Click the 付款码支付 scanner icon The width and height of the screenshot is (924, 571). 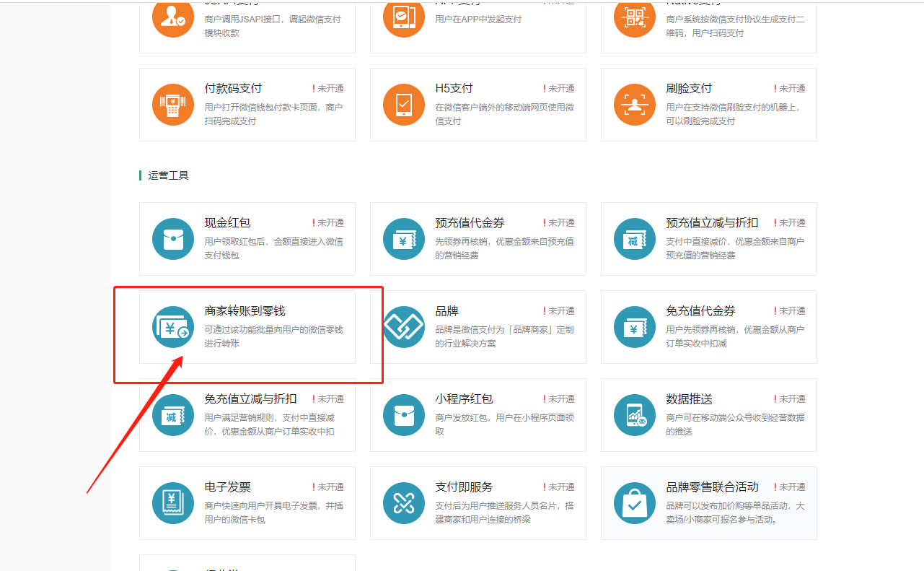tap(173, 105)
